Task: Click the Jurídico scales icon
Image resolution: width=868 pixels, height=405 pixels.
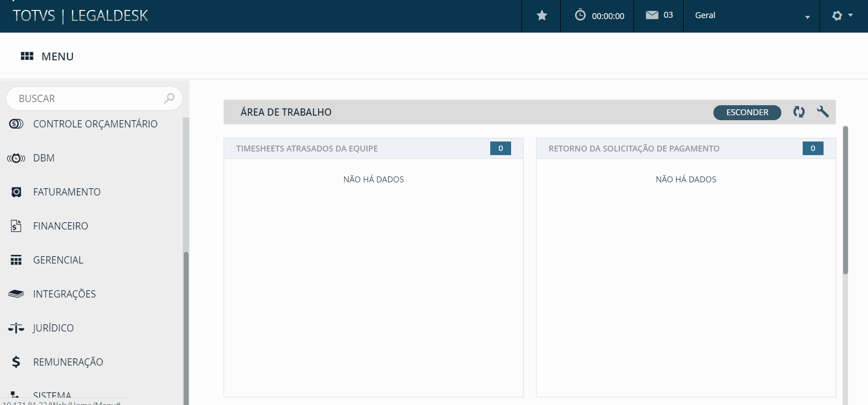Action: [16, 328]
